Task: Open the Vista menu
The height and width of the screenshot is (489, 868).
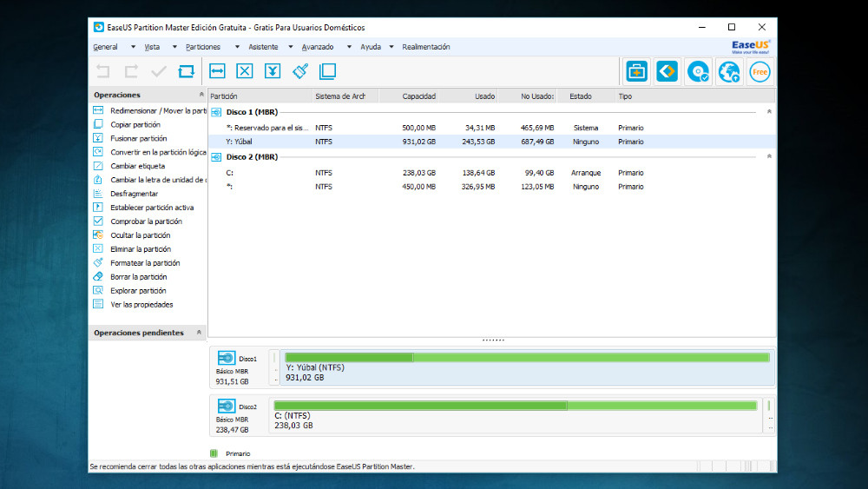Action: click(152, 47)
